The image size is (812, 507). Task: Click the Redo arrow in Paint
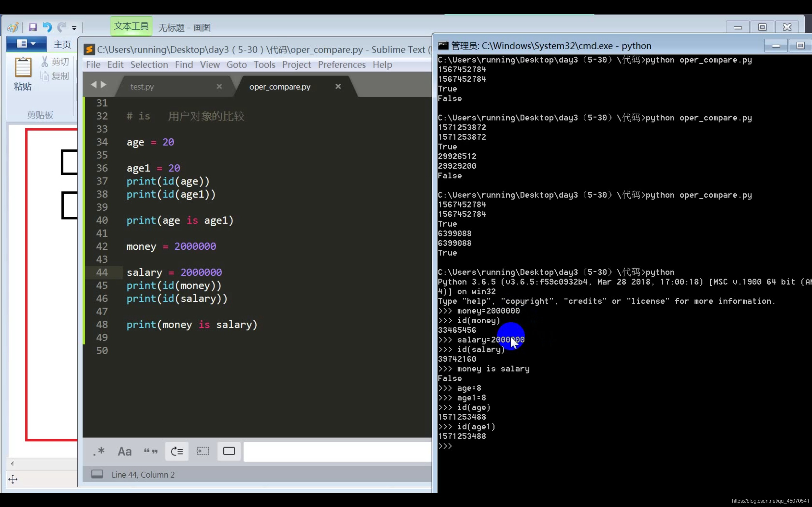[62, 27]
